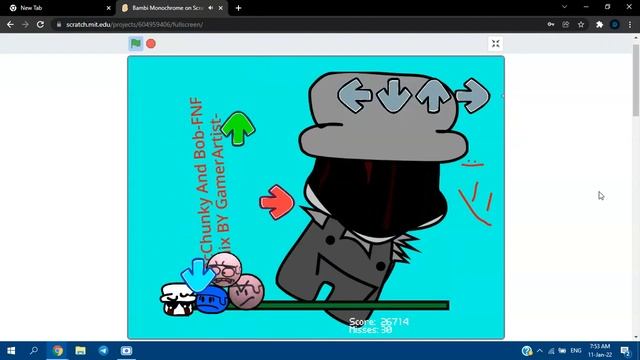
Task: Click the help question mark tray icon
Action: click(527, 351)
